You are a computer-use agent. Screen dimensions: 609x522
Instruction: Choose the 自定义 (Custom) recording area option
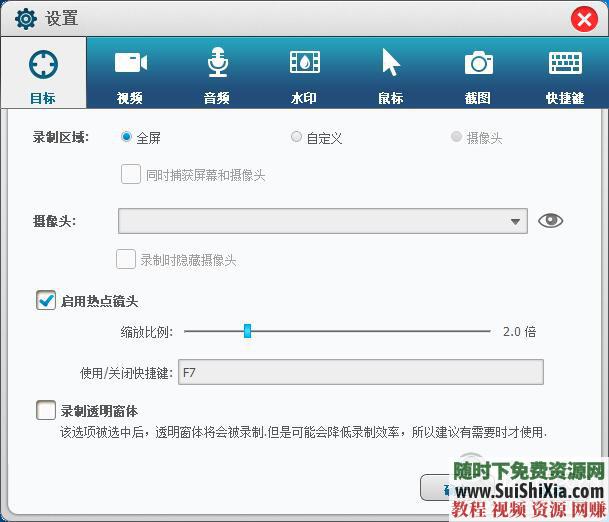(296, 137)
